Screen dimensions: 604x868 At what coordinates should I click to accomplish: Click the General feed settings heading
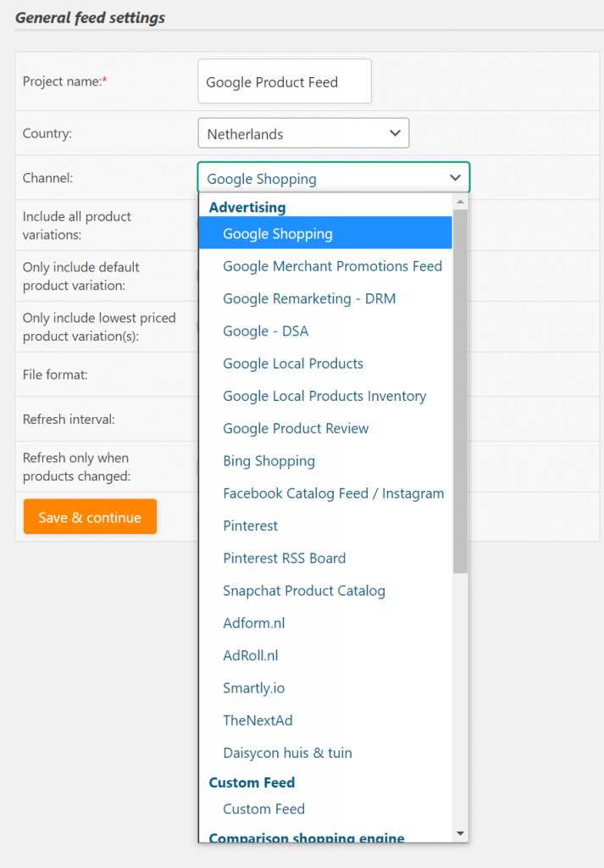90,18
